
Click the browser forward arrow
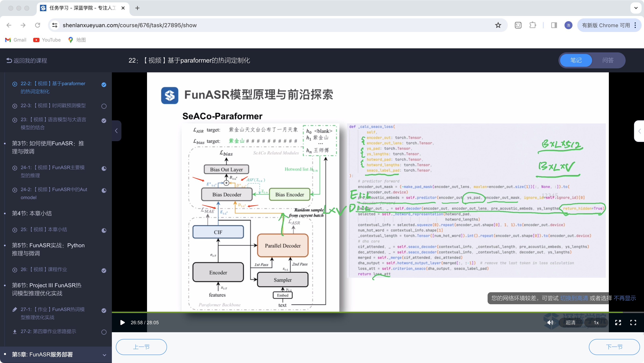(x=23, y=25)
